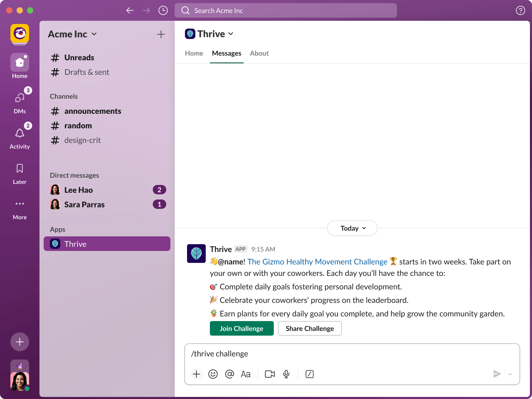Open Unreads in the sidebar
The height and width of the screenshot is (399, 532).
point(107,57)
